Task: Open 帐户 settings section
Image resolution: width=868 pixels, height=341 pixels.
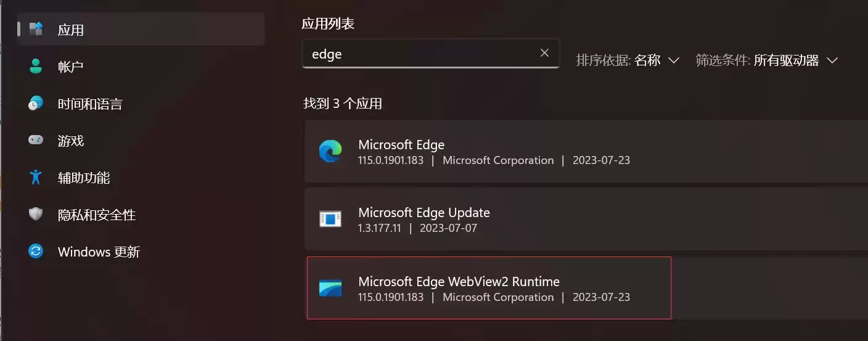Action: coord(70,67)
